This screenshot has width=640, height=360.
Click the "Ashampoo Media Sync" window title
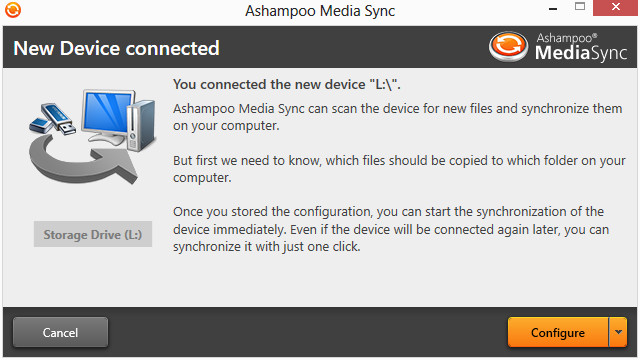(320, 11)
